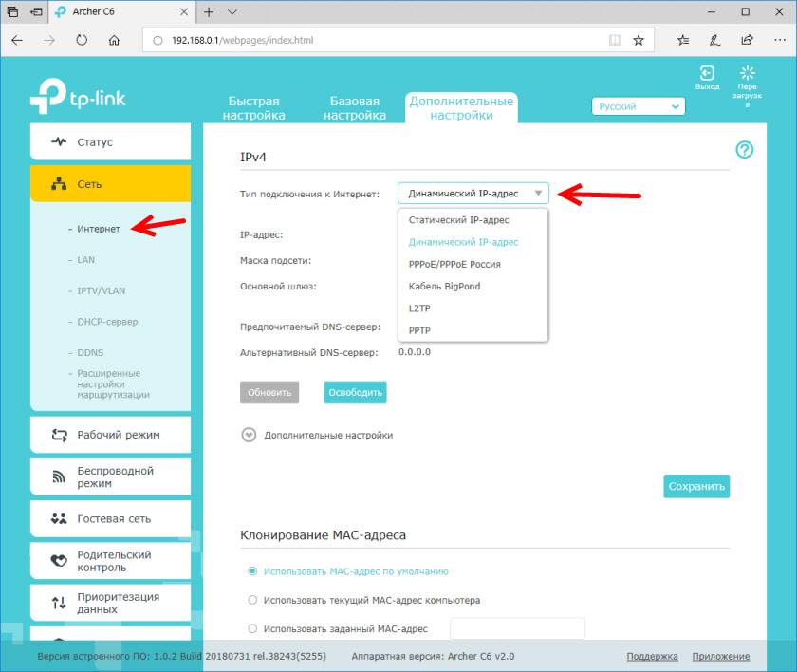Screen dimensions: 797x672
Task: Click the add notes pen icon
Action: click(x=714, y=40)
